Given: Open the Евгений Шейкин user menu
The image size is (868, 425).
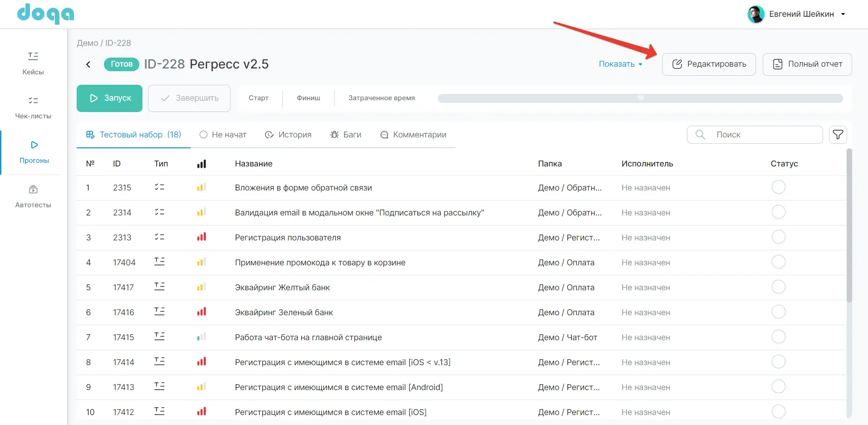Looking at the screenshot, I should (x=802, y=14).
